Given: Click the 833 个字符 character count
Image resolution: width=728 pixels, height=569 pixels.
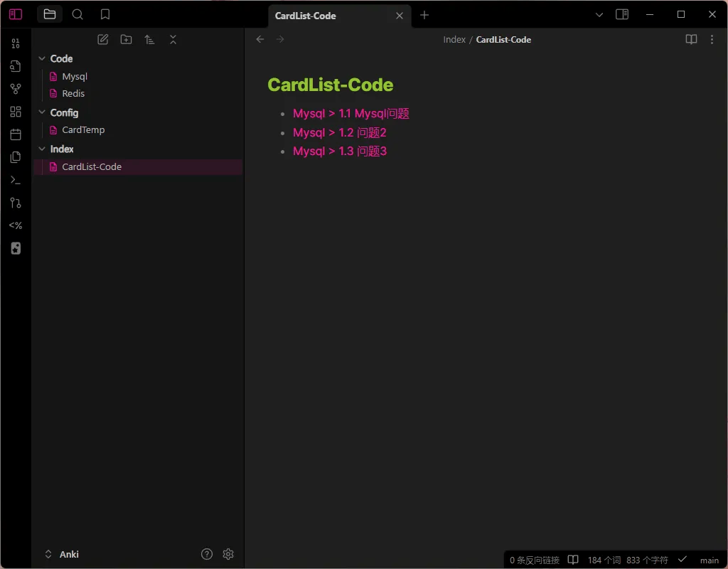Looking at the screenshot, I should point(647,560).
